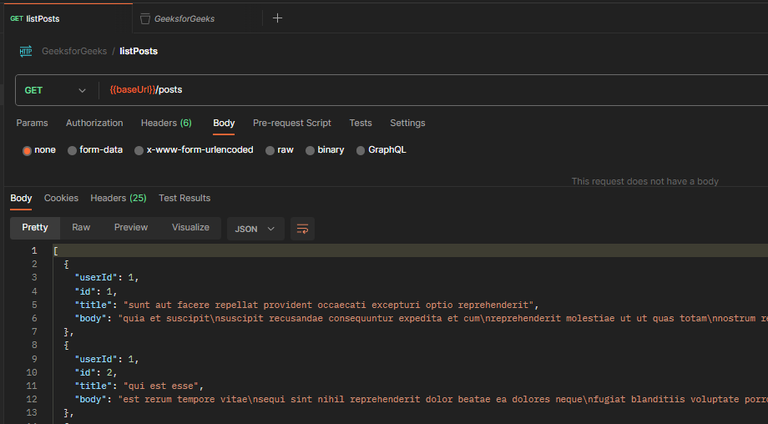Switch to the response Cookies tab
Image resolution: width=768 pixels, height=424 pixels.
tap(61, 198)
